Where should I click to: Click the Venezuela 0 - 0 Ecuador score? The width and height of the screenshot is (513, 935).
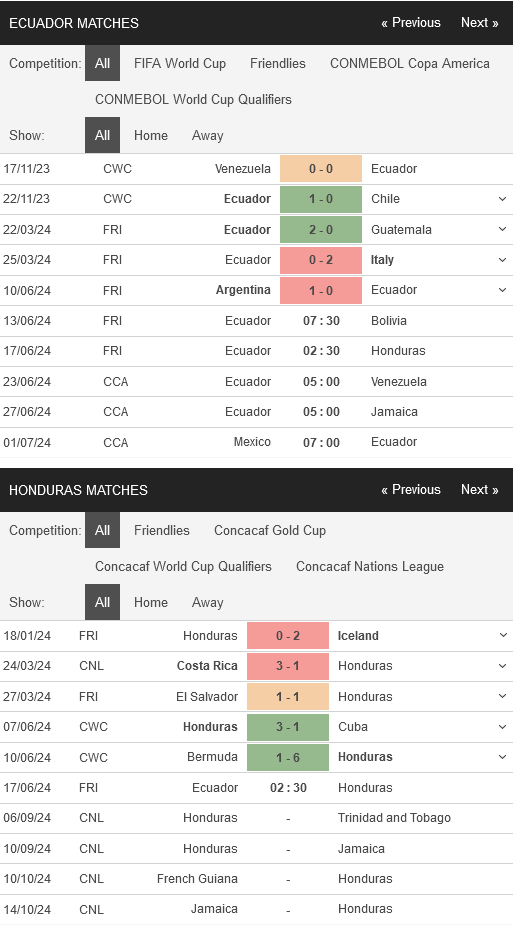click(x=321, y=169)
